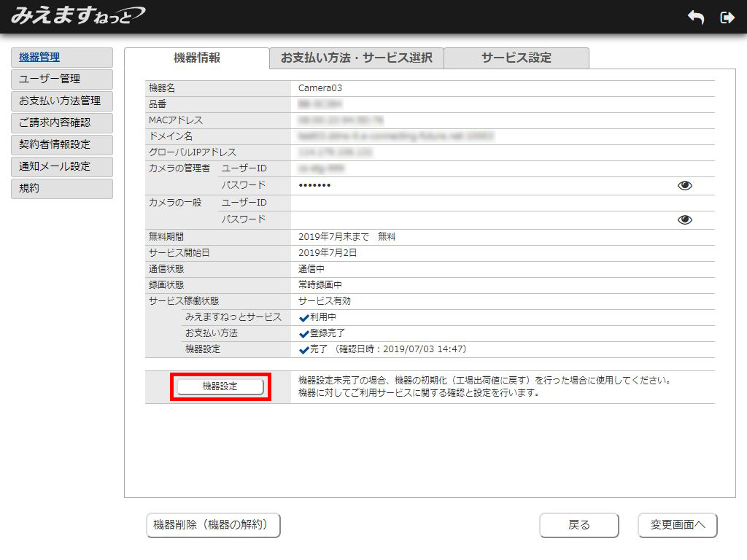Click the logout icon in header

pyautogui.click(x=727, y=17)
